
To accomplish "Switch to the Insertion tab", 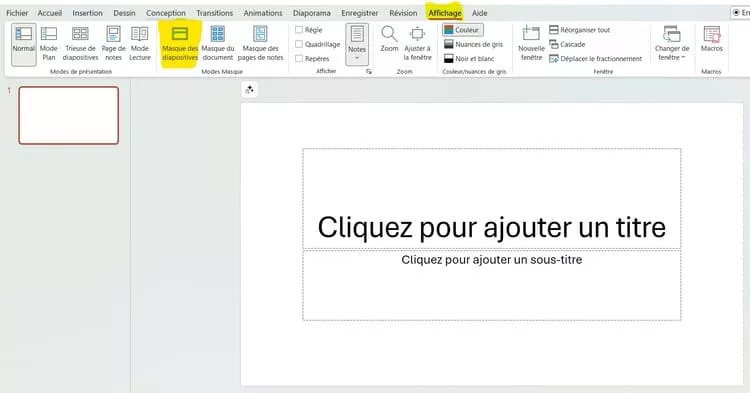I will click(x=88, y=13).
